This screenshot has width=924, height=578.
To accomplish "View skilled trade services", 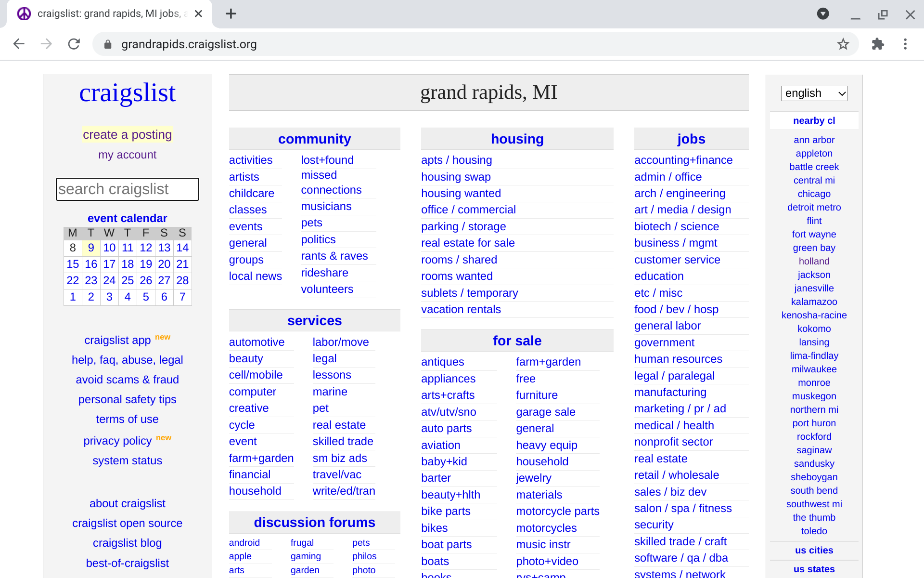I will tap(343, 441).
